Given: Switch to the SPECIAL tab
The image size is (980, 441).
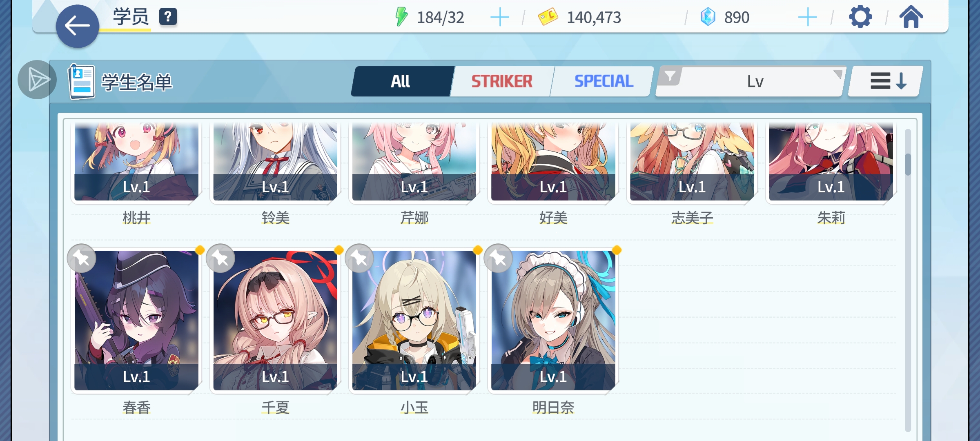Looking at the screenshot, I should [x=604, y=81].
